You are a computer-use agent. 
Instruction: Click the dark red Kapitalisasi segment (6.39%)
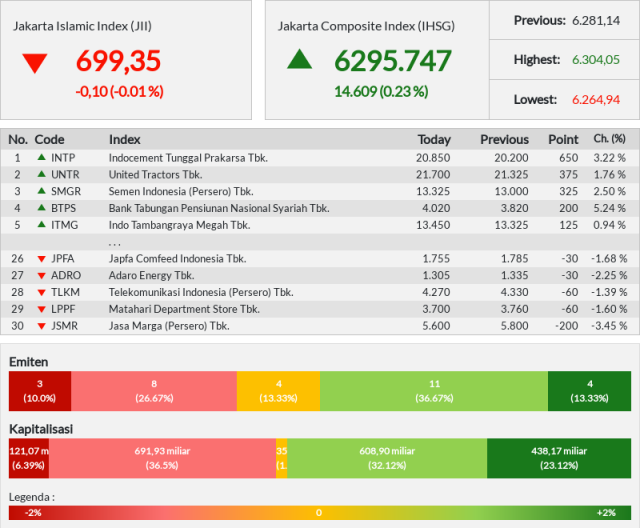pyautogui.click(x=29, y=458)
